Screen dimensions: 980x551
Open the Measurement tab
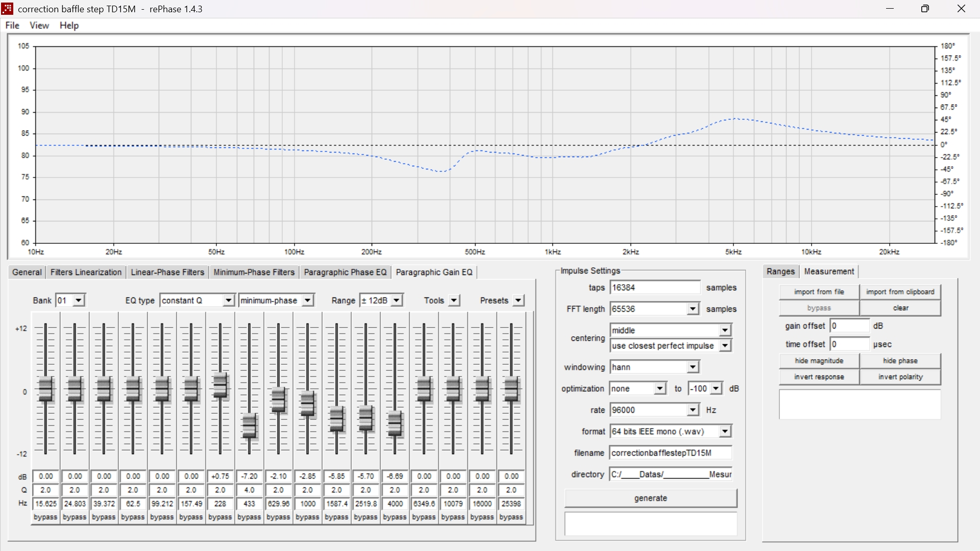click(x=828, y=271)
